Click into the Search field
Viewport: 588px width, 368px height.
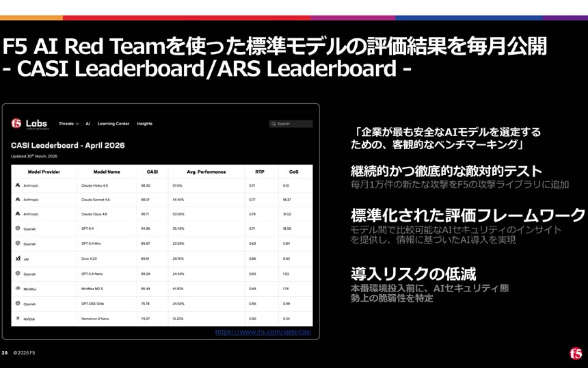(x=294, y=124)
